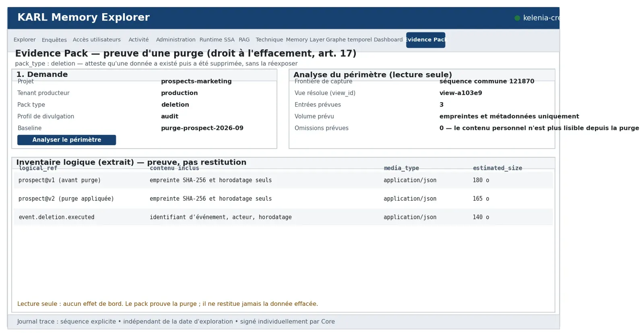
Task: Select the event.deletion.executed row
Action: click(x=283, y=217)
